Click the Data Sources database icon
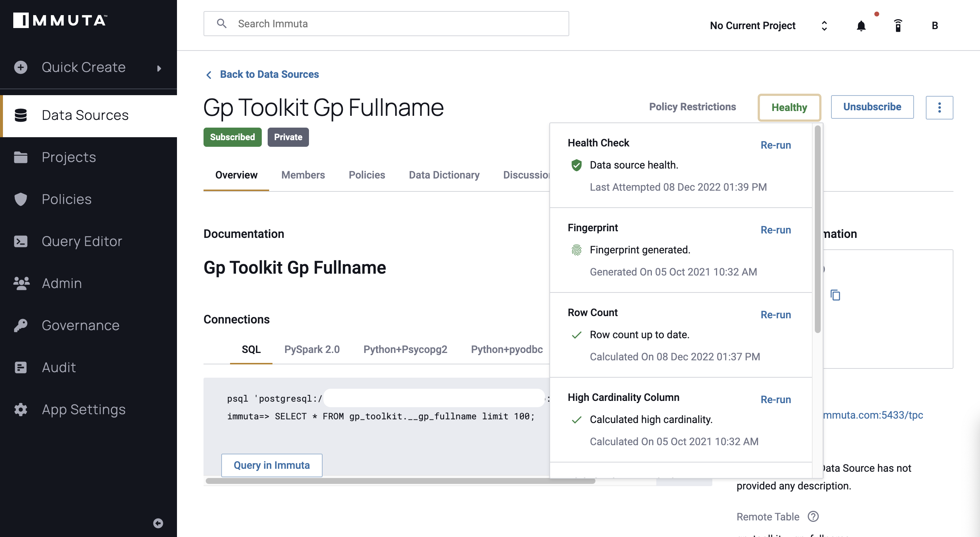Viewport: 980px width, 537px height. tap(21, 115)
